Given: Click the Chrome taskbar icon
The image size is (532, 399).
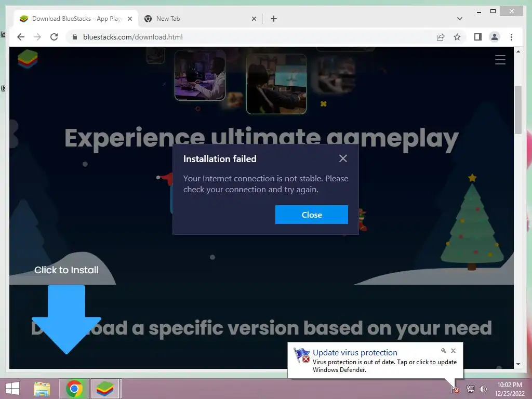Looking at the screenshot, I should pyautogui.click(x=74, y=389).
